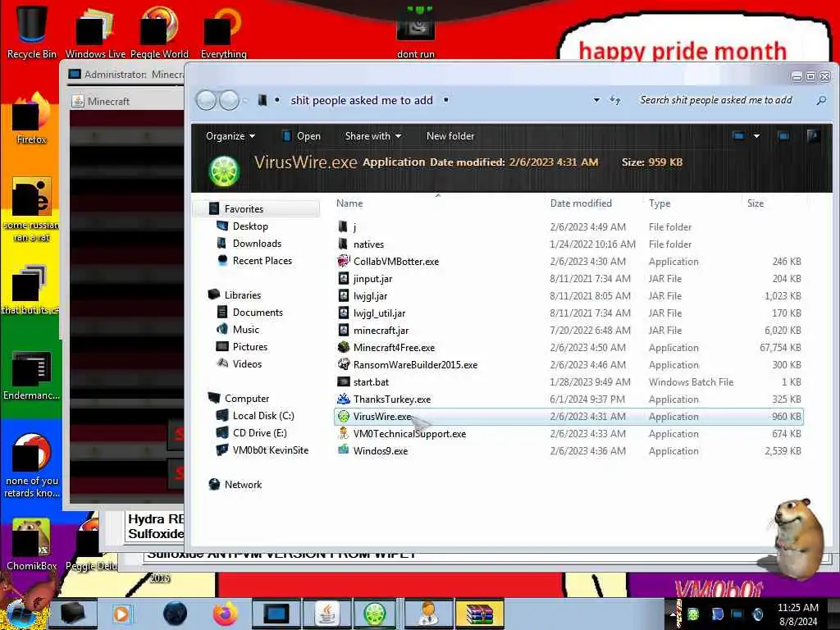This screenshot has width=840, height=630.
Task: Select Desktop in the navigation pane
Action: tap(250, 226)
